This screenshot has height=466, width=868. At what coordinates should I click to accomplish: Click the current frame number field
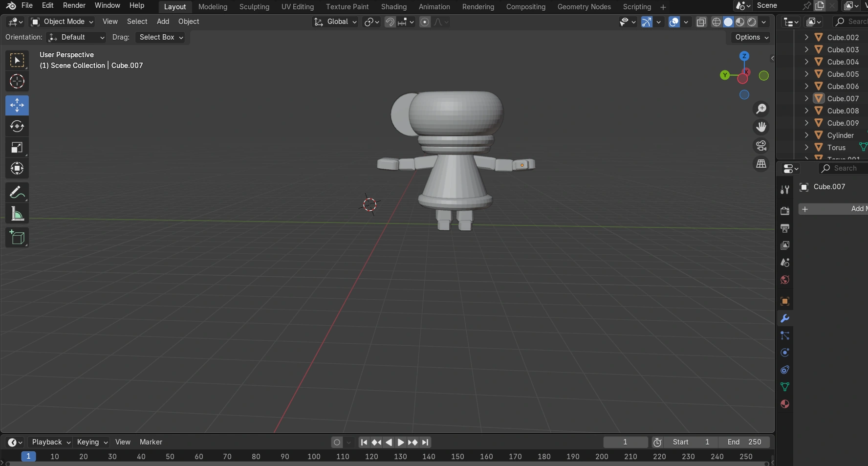point(626,442)
